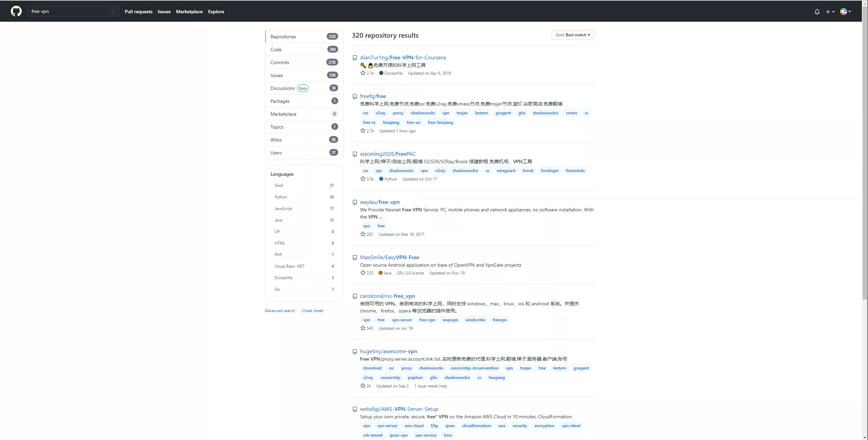
Task: Click star icon on waylau/free-vpn result
Action: [363, 234]
